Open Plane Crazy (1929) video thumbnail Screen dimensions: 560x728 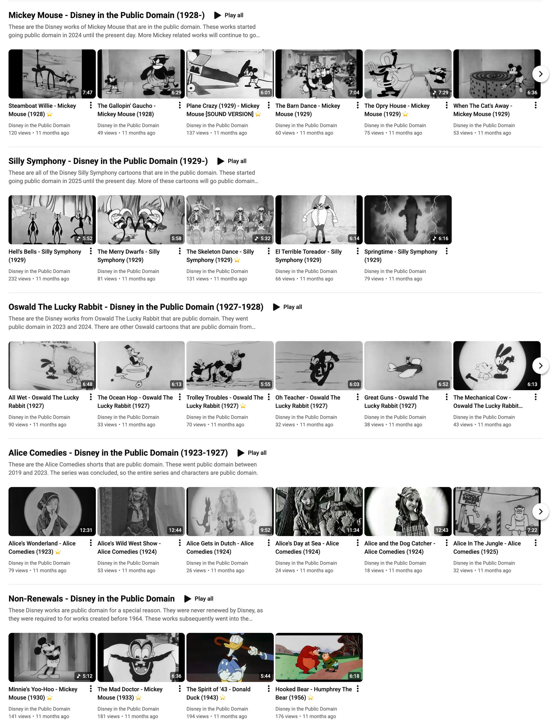[x=230, y=74]
